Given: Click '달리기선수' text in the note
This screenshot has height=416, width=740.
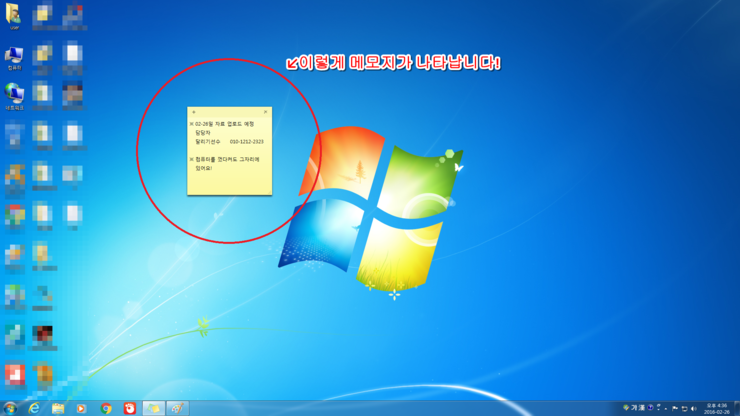Looking at the screenshot, I should (x=208, y=142).
